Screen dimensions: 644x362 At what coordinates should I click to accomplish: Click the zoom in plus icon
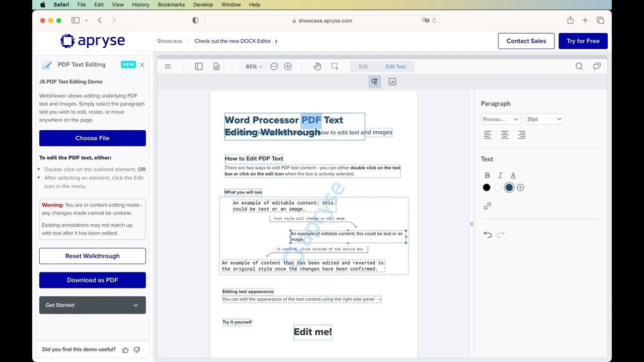pyautogui.click(x=288, y=66)
